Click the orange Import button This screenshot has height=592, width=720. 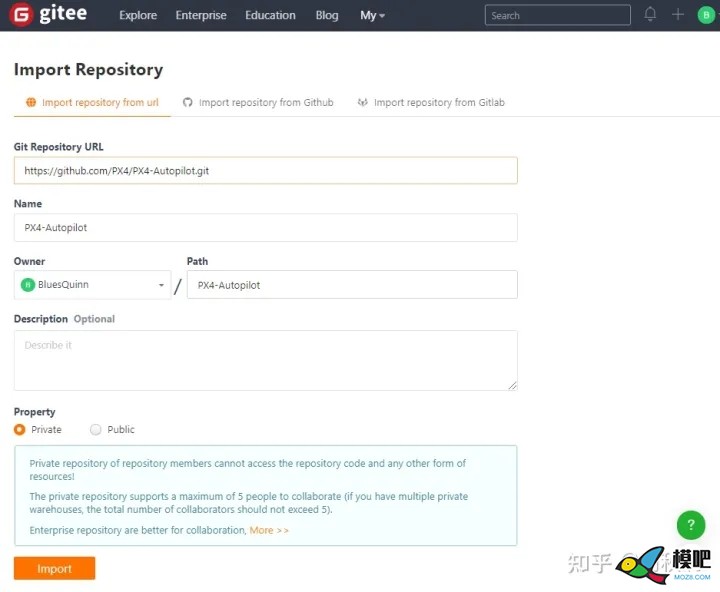[55, 569]
